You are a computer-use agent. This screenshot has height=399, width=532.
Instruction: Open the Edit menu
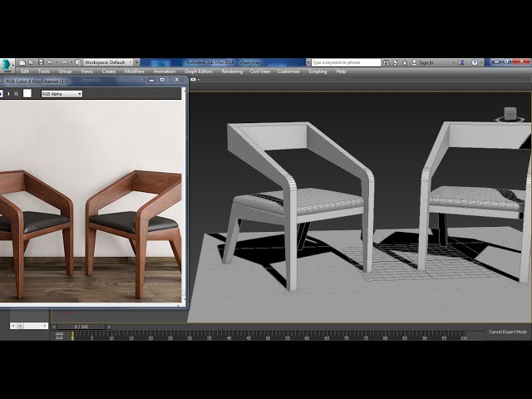tap(25, 71)
